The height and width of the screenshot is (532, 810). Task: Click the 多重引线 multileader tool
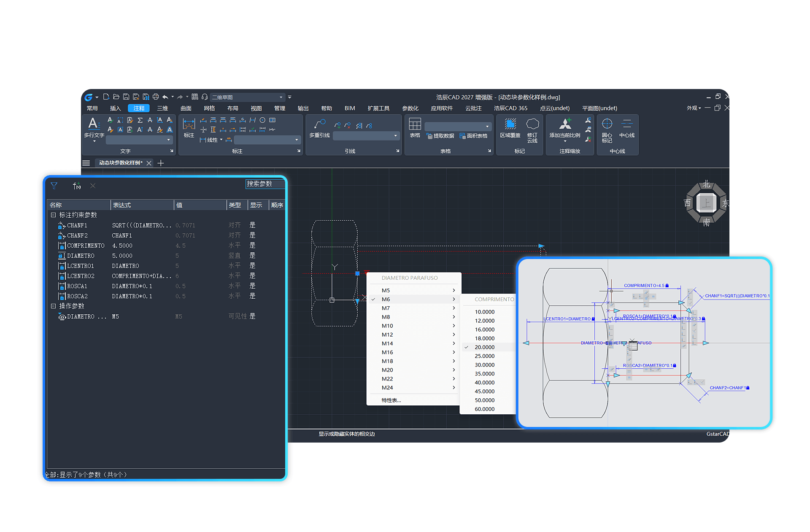[x=319, y=128]
